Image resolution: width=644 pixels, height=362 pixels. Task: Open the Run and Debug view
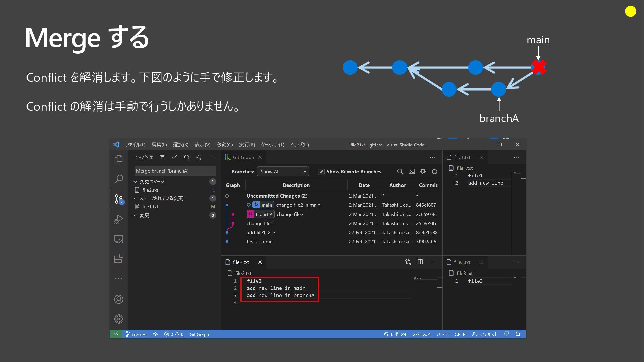118,219
